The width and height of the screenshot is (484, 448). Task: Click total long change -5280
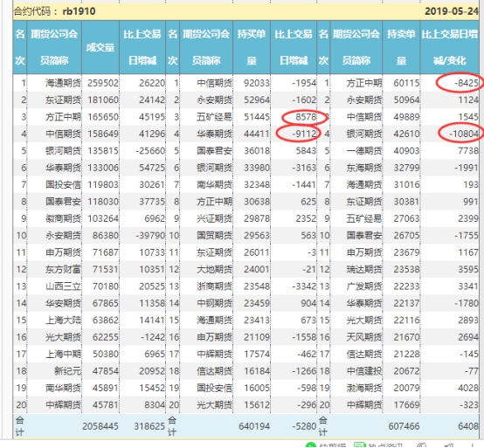(304, 426)
